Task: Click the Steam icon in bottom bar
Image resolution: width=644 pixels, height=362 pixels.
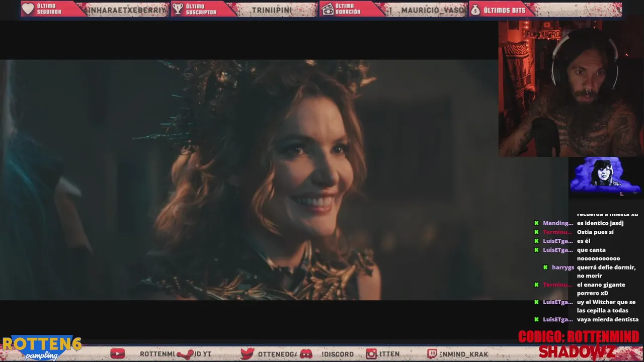Action: coord(185,353)
